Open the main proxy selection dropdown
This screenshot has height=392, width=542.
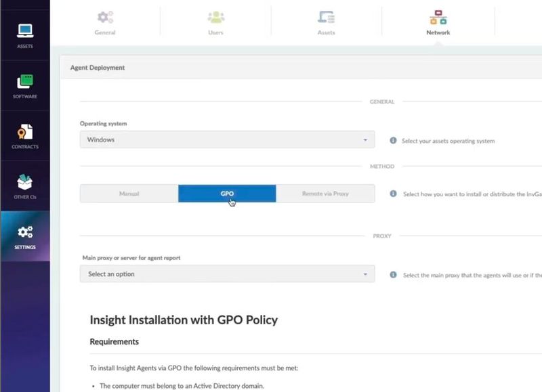click(228, 274)
